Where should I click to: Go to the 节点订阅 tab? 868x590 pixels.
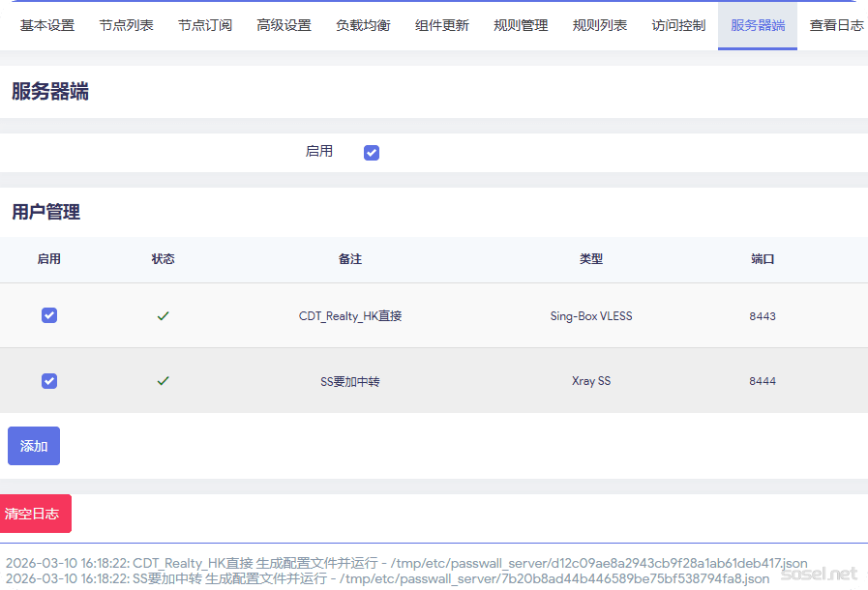(205, 25)
